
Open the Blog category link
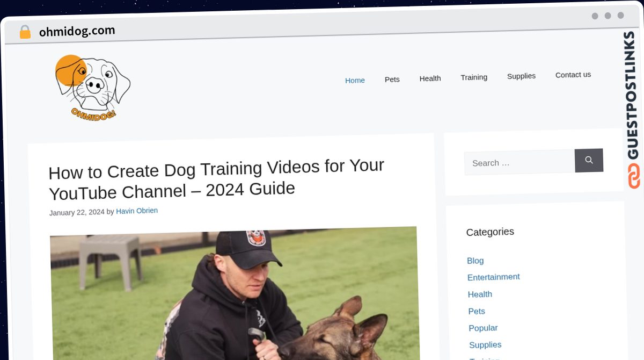click(x=475, y=261)
